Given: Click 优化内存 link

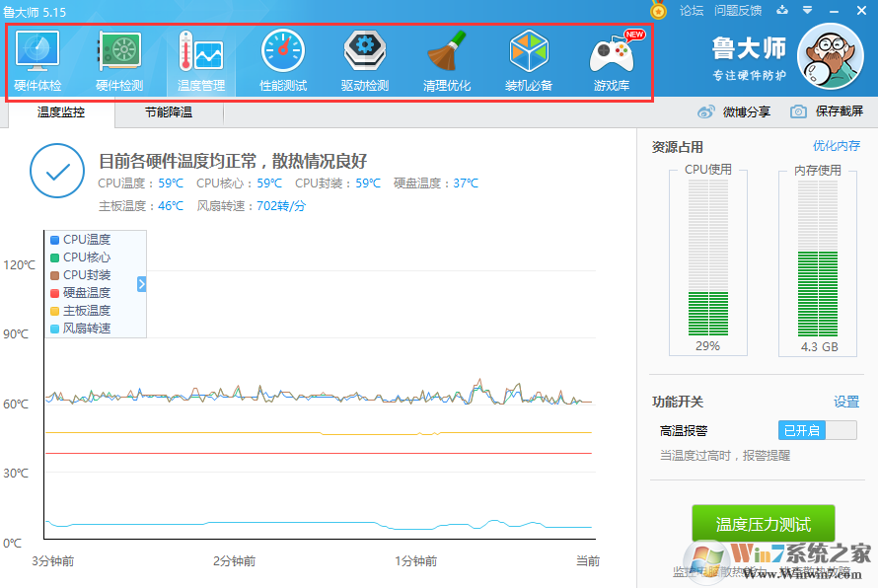Looking at the screenshot, I should 836,146.
